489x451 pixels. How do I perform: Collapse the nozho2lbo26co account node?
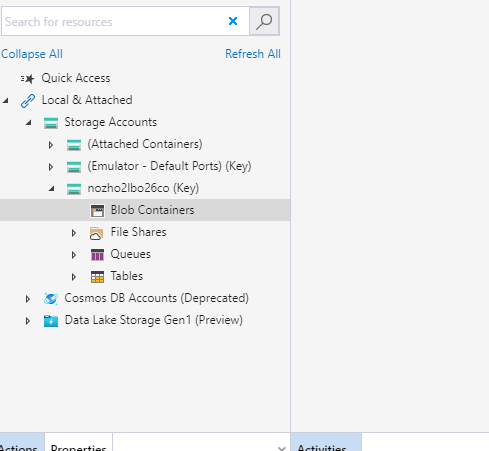(x=52, y=189)
